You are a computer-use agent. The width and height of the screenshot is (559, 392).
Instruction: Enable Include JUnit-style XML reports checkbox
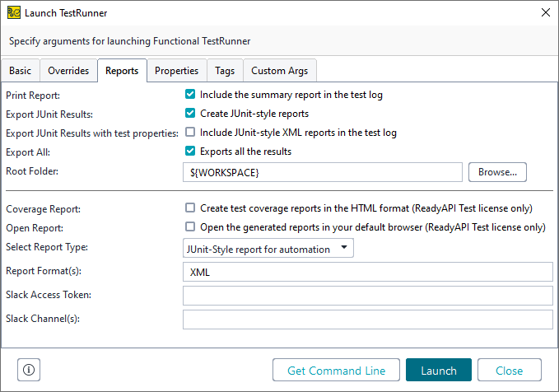[x=190, y=132]
